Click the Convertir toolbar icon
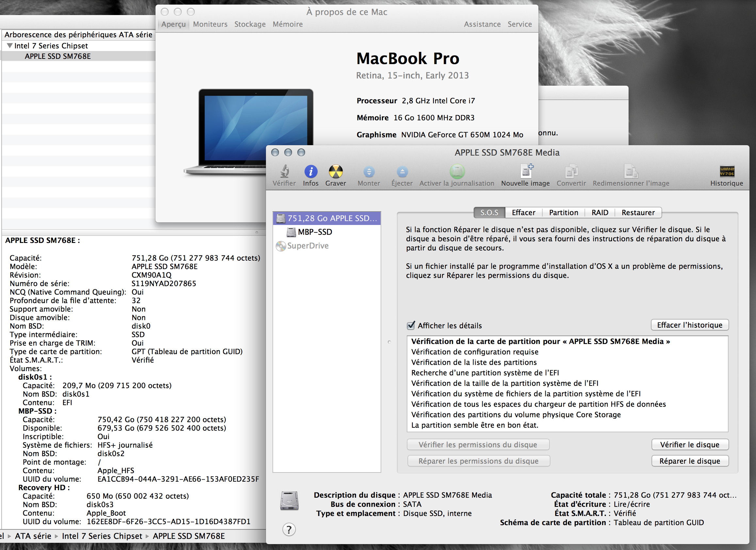Image resolution: width=756 pixels, height=550 pixels. tap(571, 171)
